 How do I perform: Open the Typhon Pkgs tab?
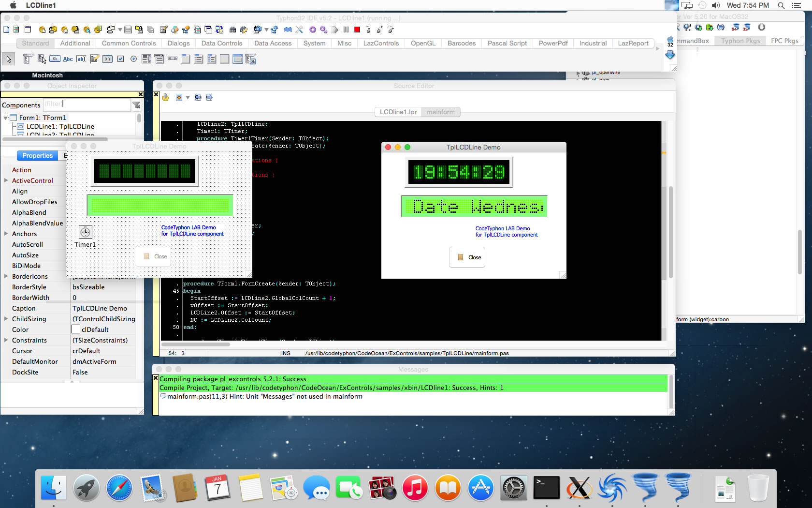(x=740, y=41)
